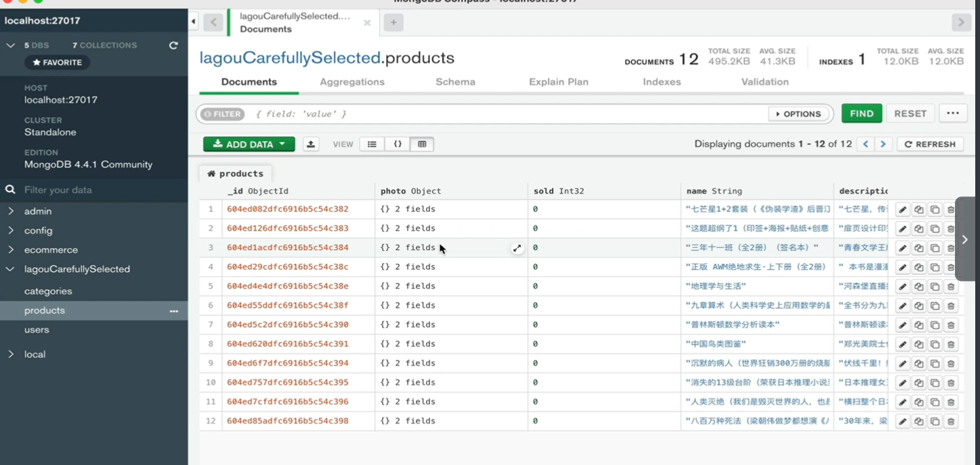Expand the ecommerce database
The image size is (980, 465).
11,250
